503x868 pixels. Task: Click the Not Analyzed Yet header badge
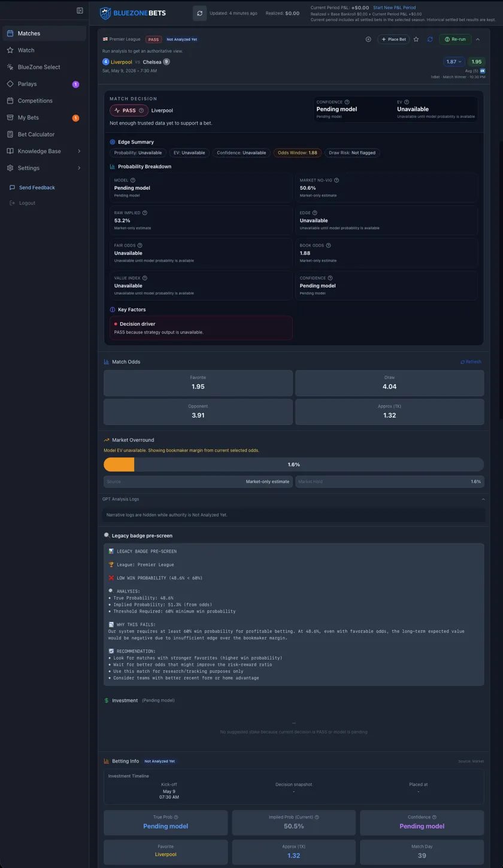point(182,40)
